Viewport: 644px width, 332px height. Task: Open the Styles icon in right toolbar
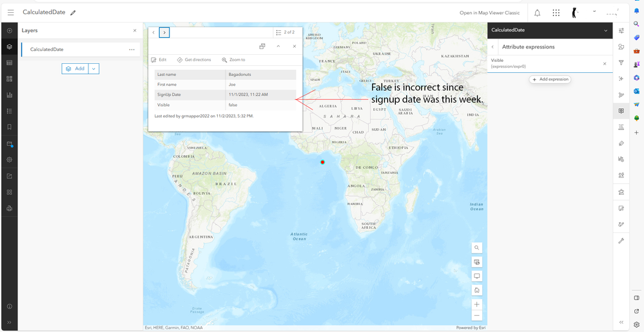621,47
